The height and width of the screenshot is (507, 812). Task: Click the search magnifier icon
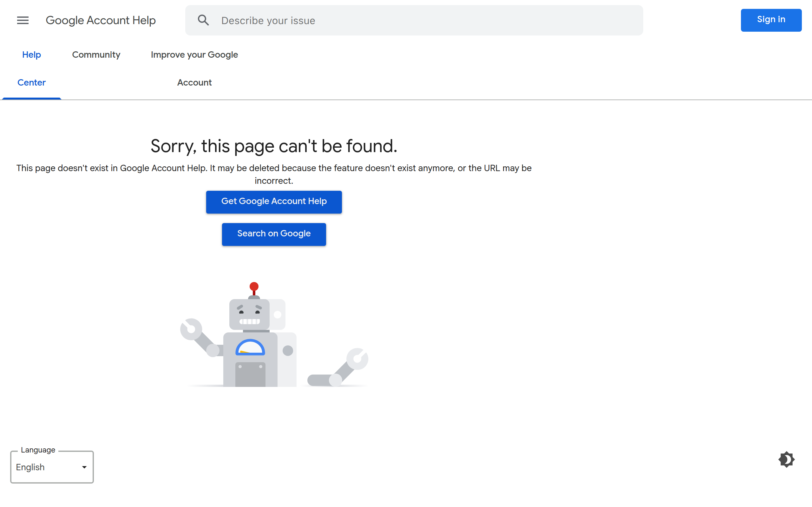coord(203,21)
